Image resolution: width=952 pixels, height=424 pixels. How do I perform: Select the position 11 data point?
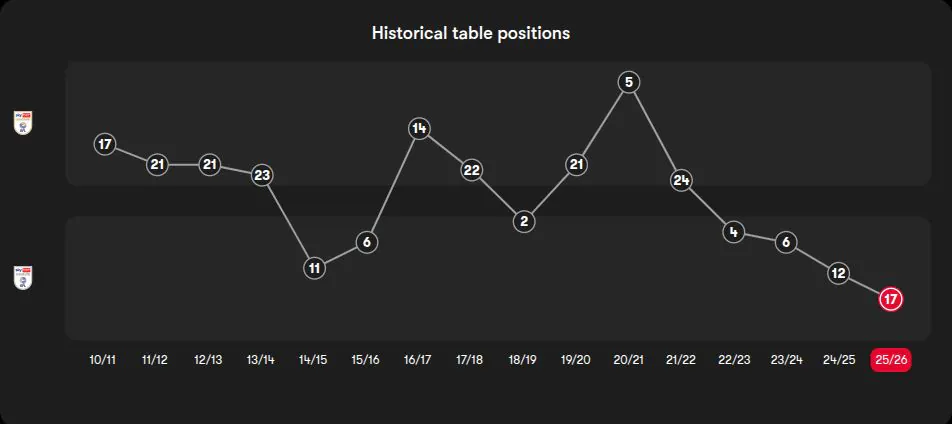[314, 268]
